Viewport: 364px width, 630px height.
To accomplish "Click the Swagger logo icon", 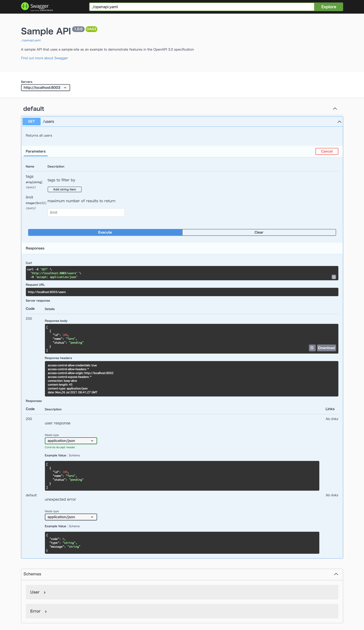I will (25, 6).
